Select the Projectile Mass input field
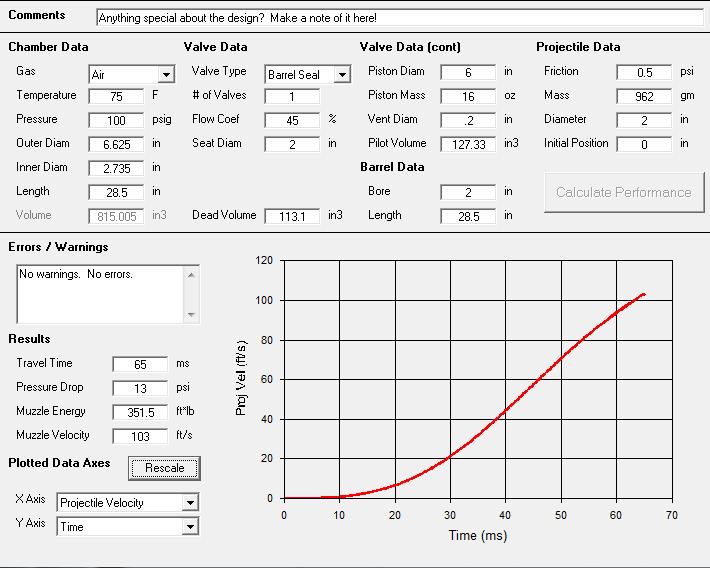This screenshot has width=710, height=568. (644, 96)
